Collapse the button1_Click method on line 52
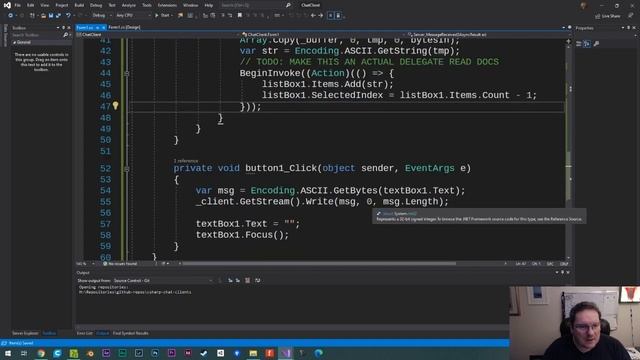 pos(127,169)
